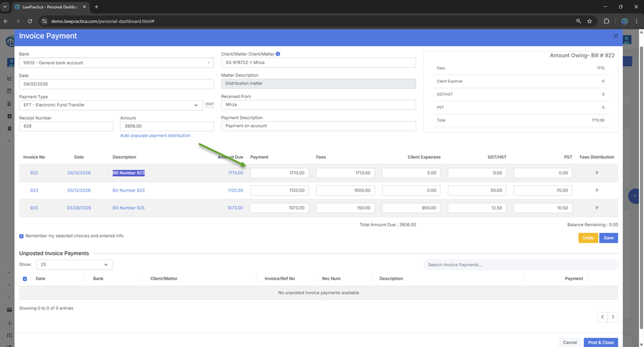Open the browser Extensions puzzle icon

(607, 21)
